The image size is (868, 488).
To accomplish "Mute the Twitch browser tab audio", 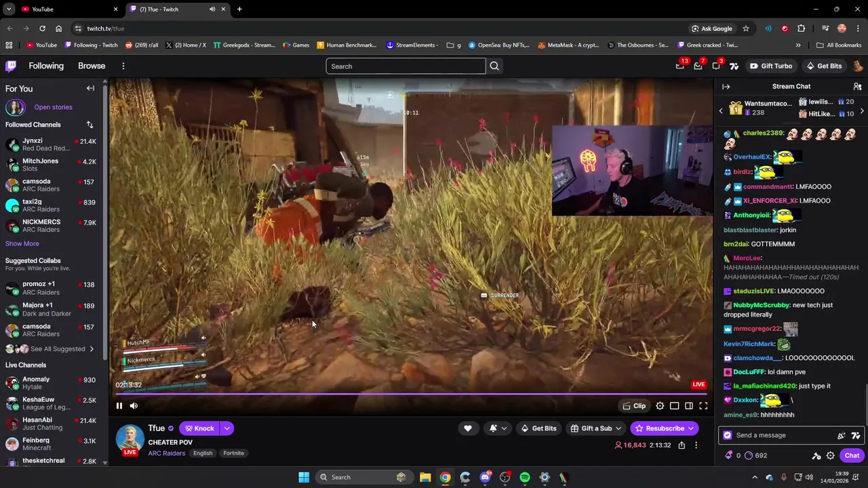I will 212,9.
